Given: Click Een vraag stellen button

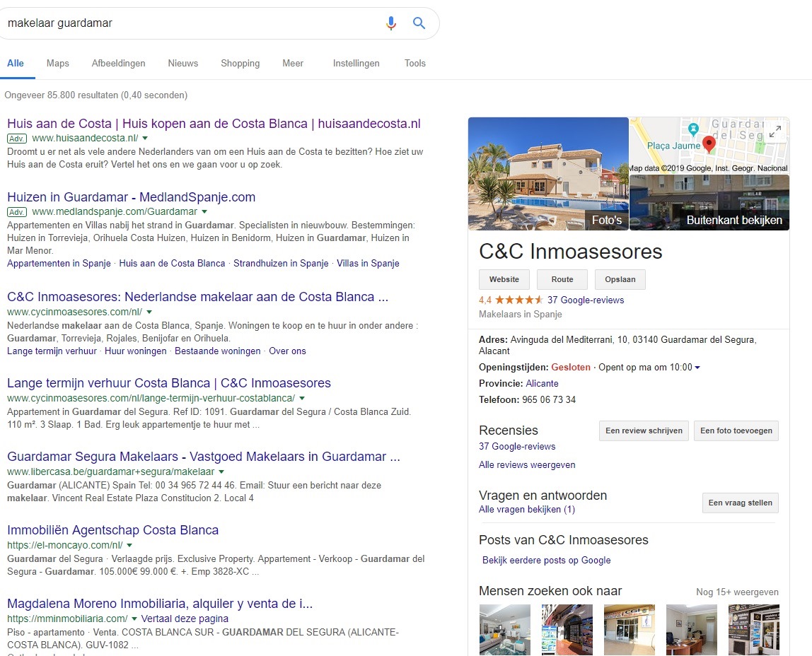Looking at the screenshot, I should pos(741,503).
